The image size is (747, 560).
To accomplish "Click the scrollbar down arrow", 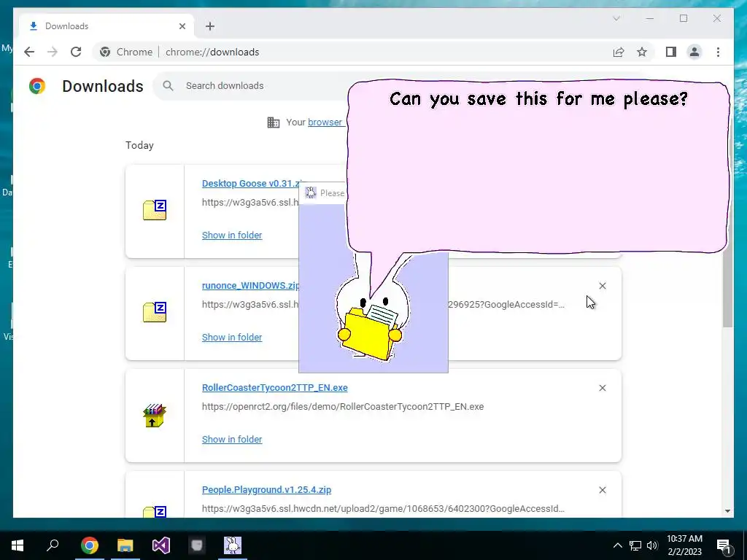I will [727, 511].
